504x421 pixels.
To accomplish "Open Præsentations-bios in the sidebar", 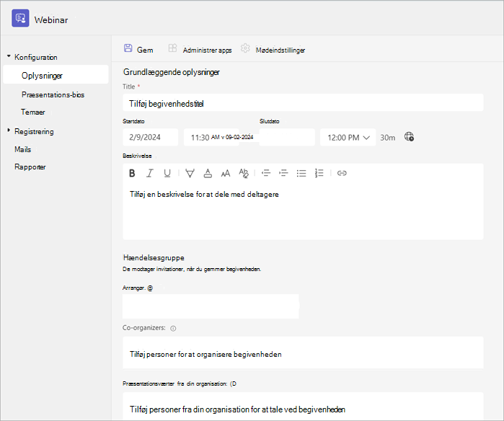I will [53, 95].
